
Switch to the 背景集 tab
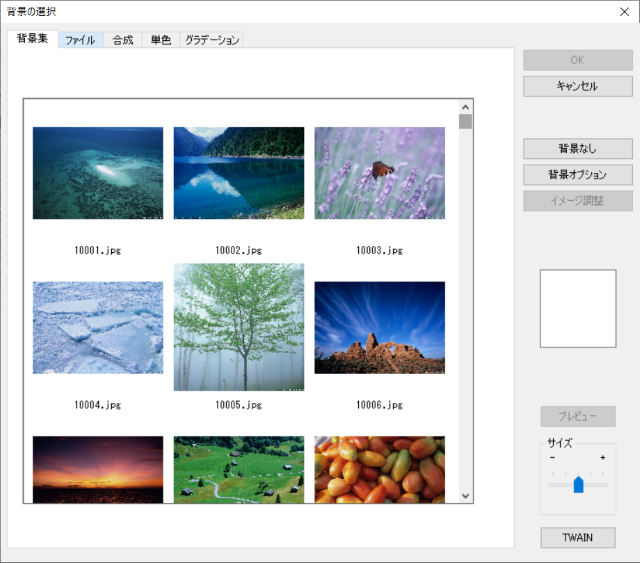pyautogui.click(x=33, y=39)
